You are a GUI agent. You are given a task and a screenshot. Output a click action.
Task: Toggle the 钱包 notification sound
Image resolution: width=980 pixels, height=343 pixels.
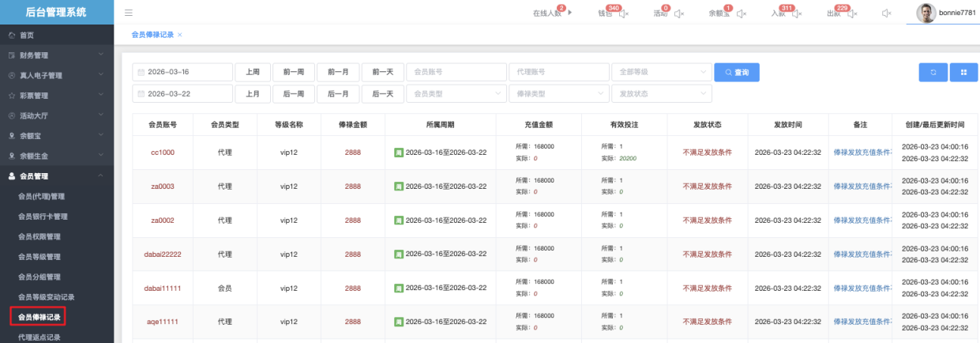[623, 13]
